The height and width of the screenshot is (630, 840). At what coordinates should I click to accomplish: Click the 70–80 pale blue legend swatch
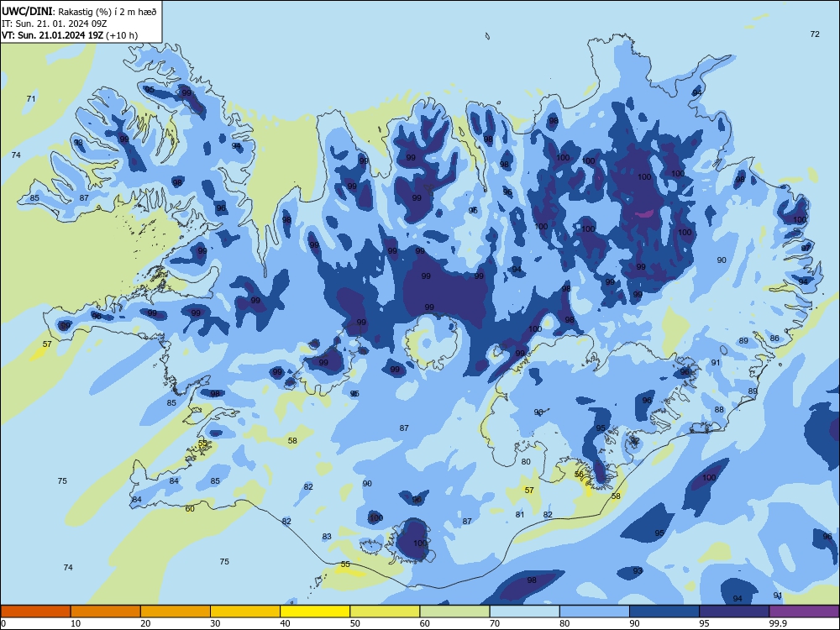525,612
